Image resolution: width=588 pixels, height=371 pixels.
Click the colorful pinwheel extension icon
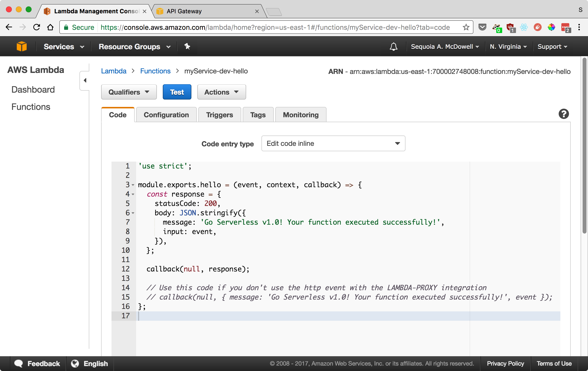551,27
